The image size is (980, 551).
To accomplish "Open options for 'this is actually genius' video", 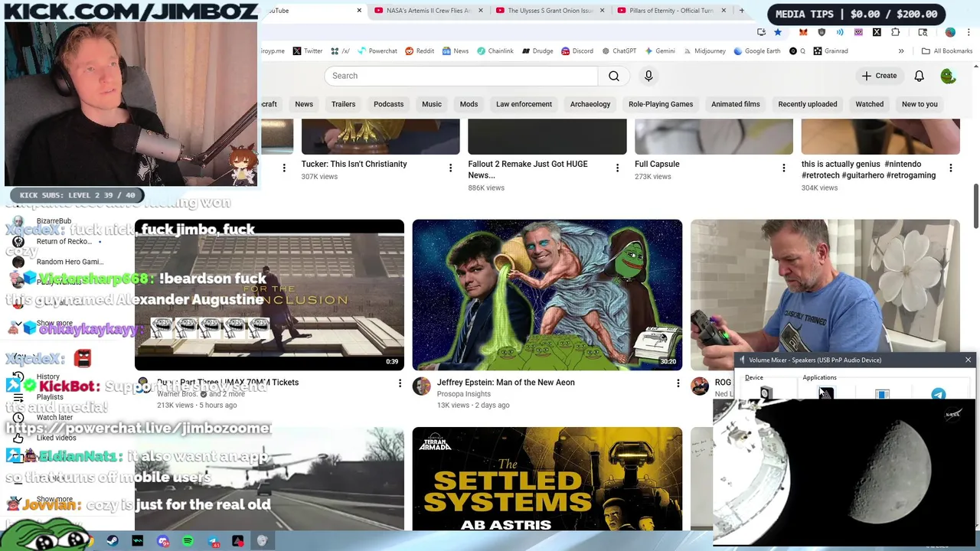I will click(950, 168).
